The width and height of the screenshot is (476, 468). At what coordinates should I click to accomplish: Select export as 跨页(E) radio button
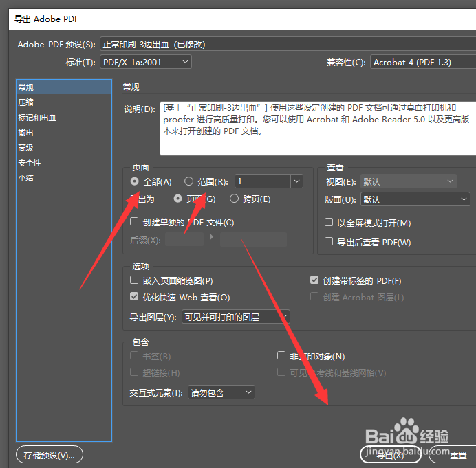(x=234, y=199)
